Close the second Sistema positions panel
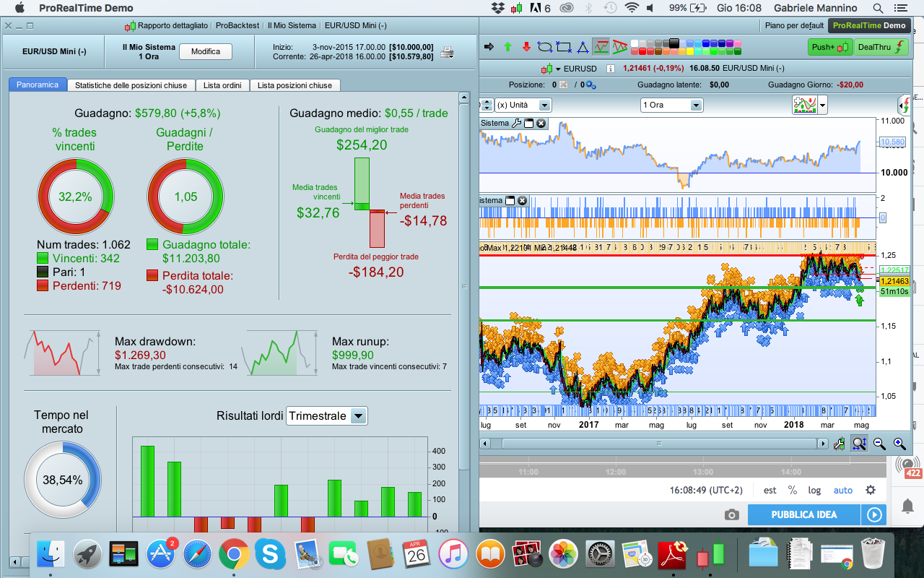This screenshot has height=578, width=924. point(523,200)
